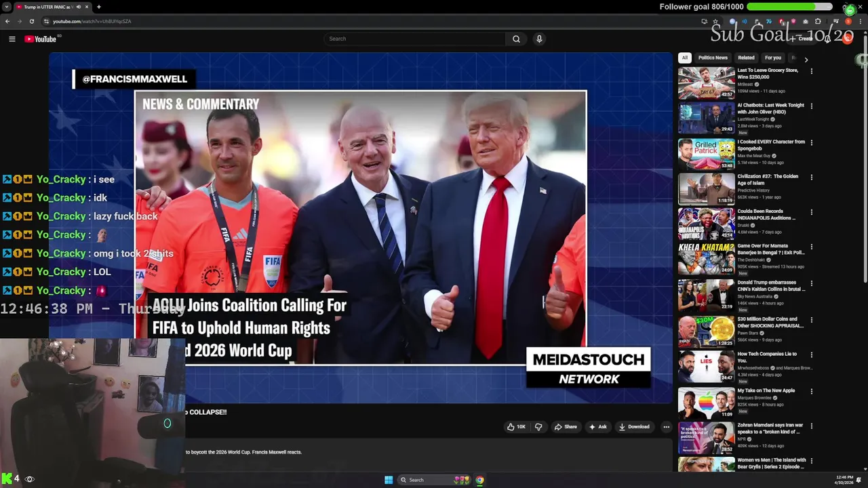The width and height of the screenshot is (868, 488).
Task: Open a new browser tab with plus
Action: (99, 7)
